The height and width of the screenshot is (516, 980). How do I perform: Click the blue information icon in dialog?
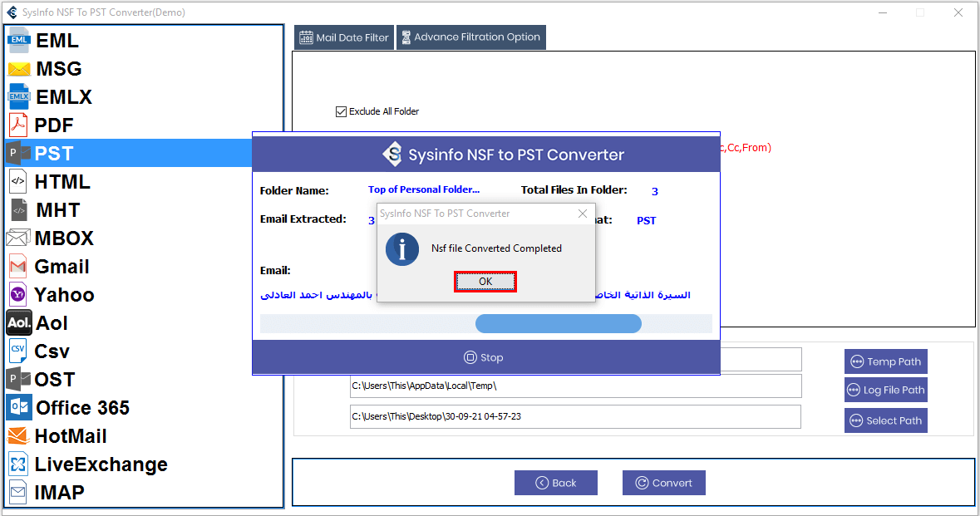coord(401,249)
